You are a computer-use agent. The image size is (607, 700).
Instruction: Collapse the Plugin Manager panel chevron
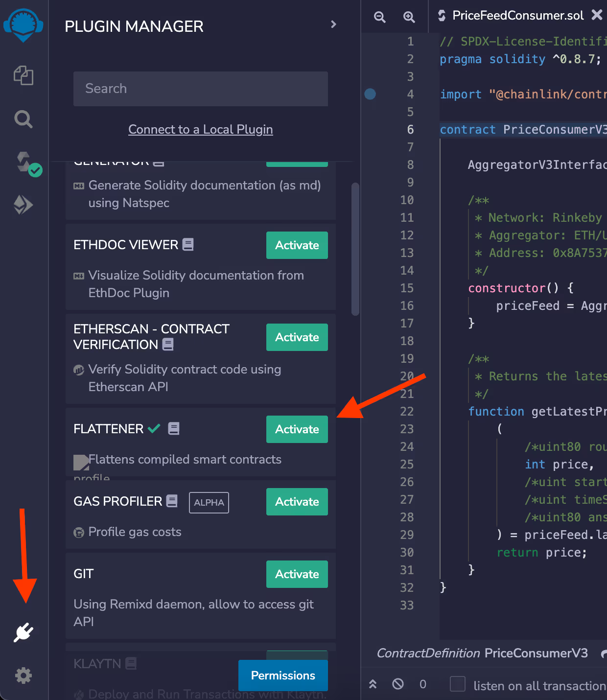333,24
